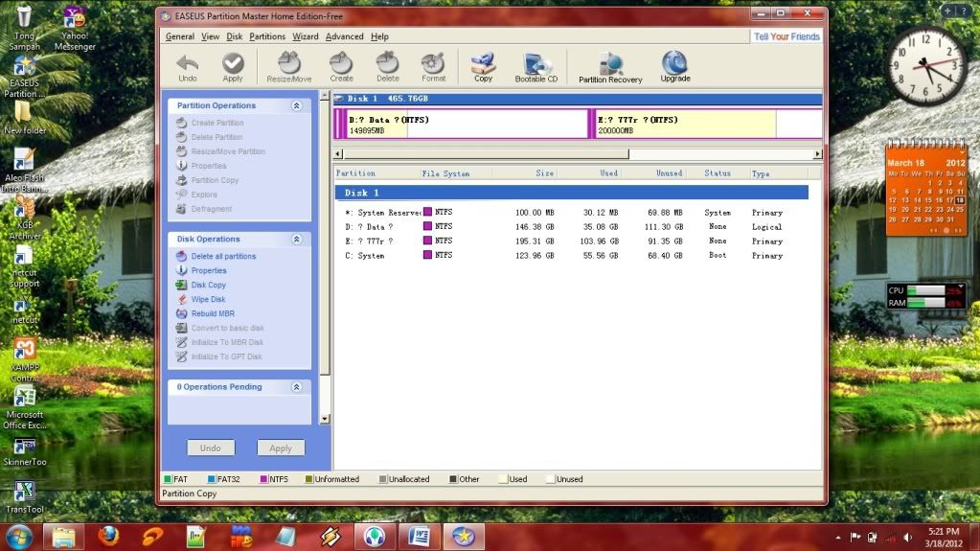The width and height of the screenshot is (980, 551).
Task: Click the Format toolbar icon
Action: point(433,67)
